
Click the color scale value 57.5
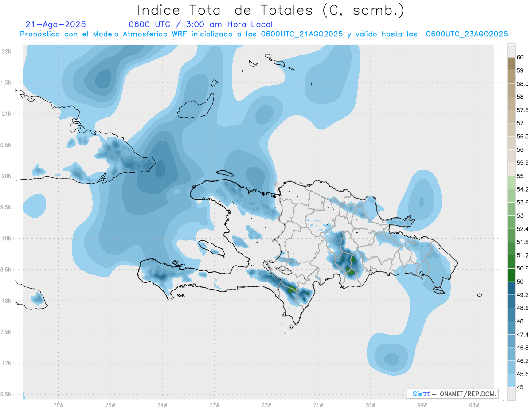(522, 110)
